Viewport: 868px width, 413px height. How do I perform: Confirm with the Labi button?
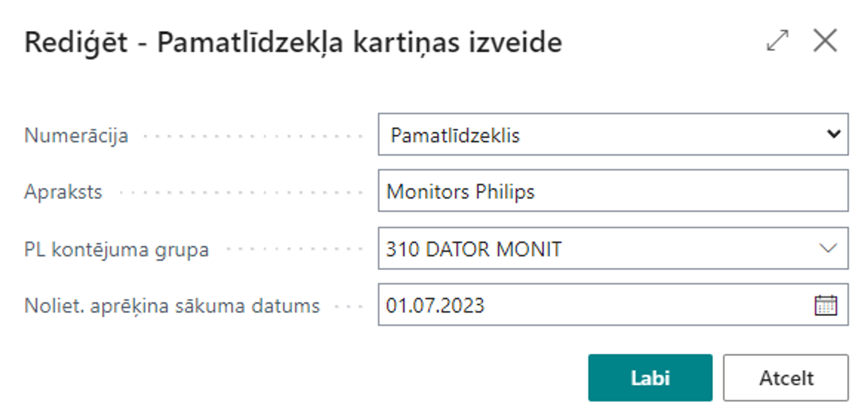point(650,378)
